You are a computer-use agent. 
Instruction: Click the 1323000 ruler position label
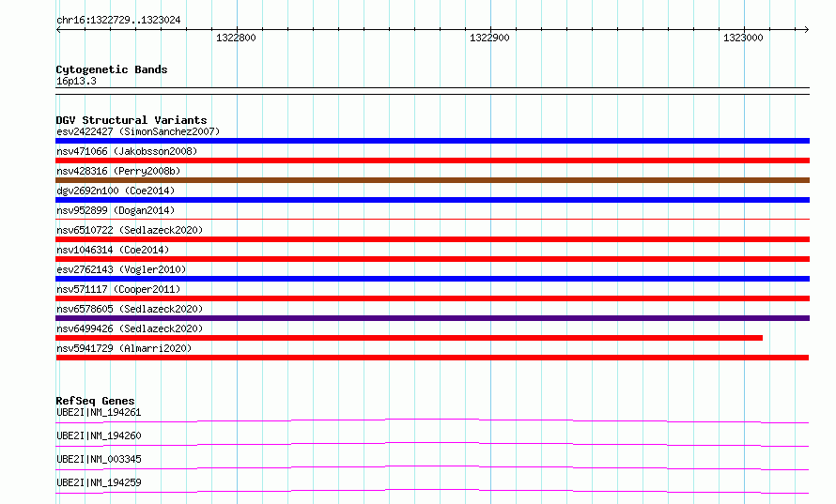tap(743, 38)
